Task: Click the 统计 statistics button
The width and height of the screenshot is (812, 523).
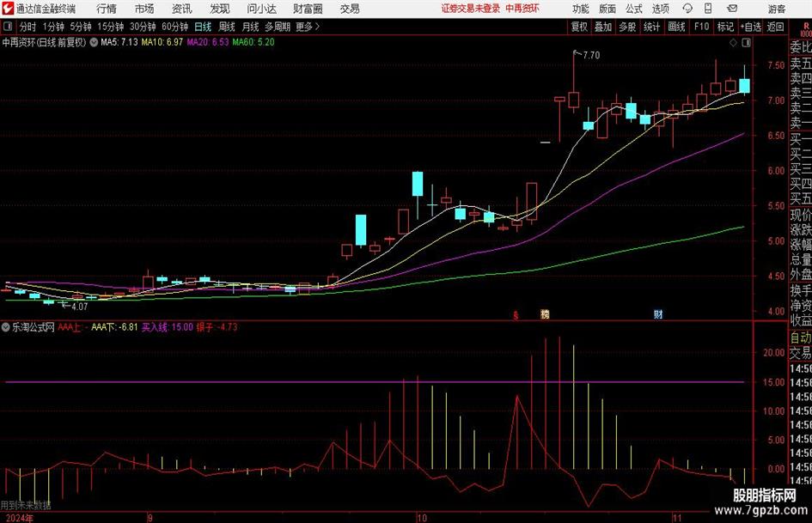Action: (x=651, y=27)
